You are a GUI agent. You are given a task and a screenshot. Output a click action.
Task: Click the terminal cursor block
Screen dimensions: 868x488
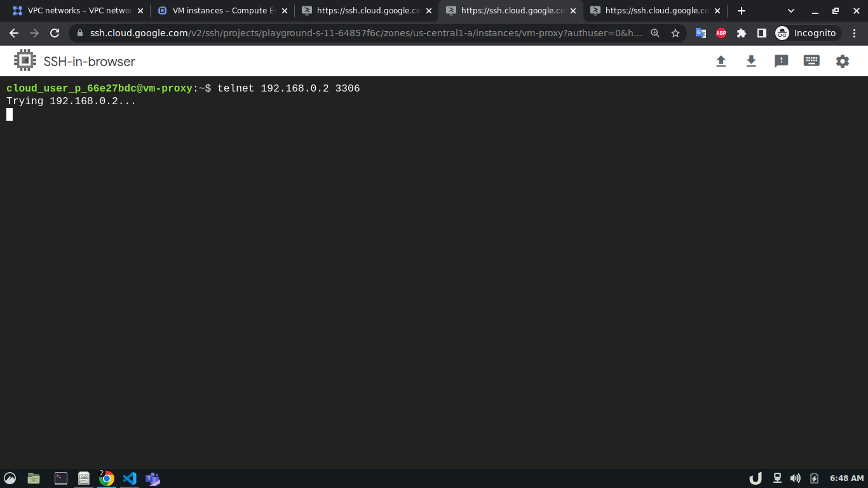pyautogui.click(x=10, y=114)
